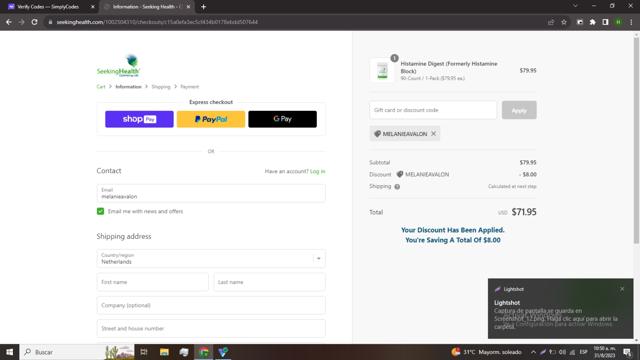Click the Seeking Health logo

coord(118,66)
